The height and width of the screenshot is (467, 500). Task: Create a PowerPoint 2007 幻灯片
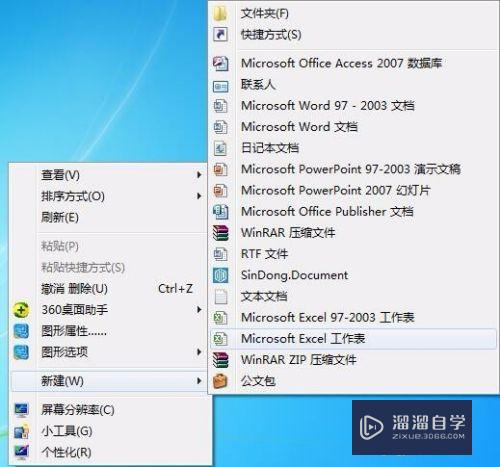(x=353, y=190)
